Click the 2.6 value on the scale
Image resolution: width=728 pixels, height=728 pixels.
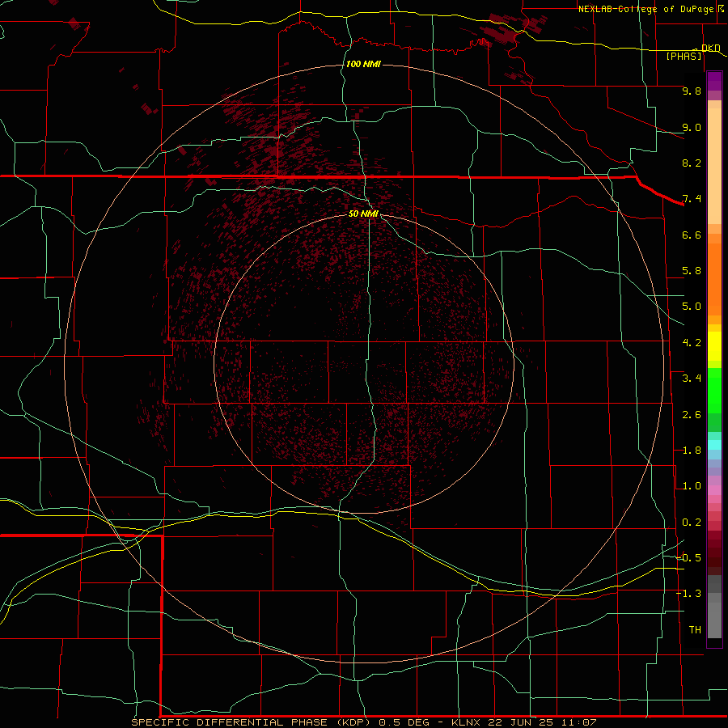pos(692,415)
